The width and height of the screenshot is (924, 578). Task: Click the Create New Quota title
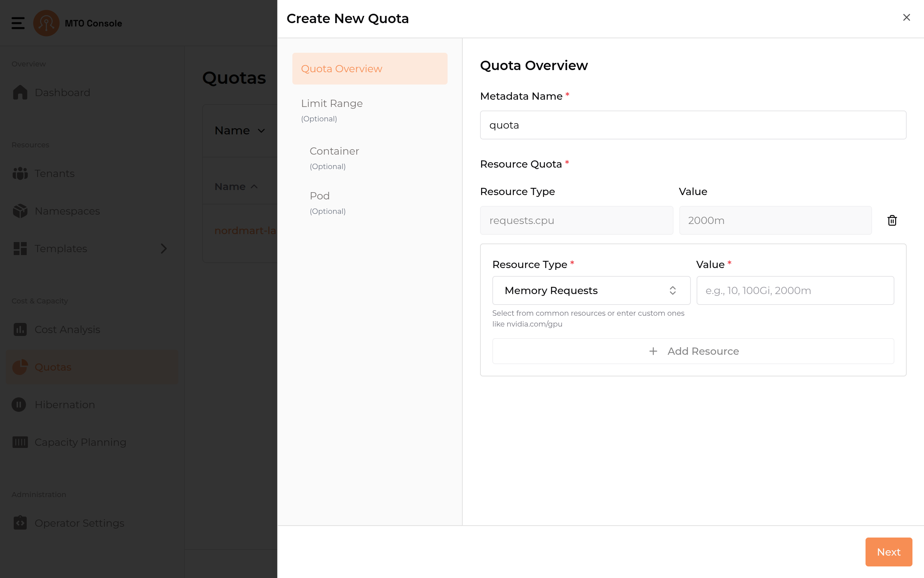[348, 18]
